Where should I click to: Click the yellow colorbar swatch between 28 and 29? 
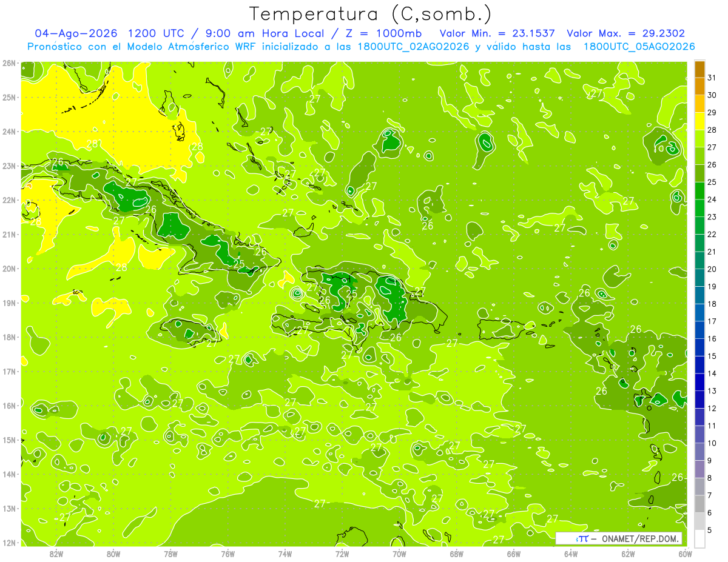pos(699,121)
